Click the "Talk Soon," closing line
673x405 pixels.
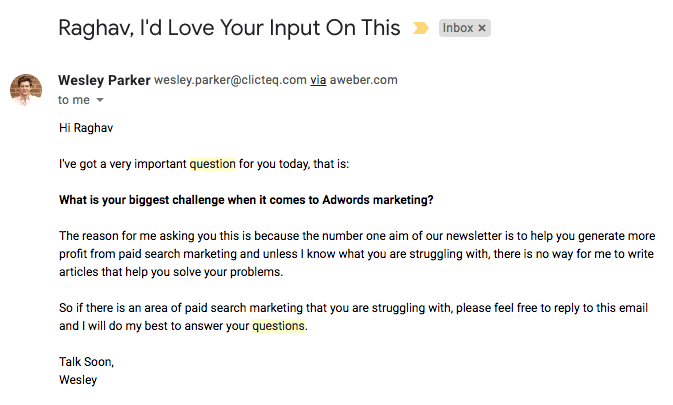86,362
